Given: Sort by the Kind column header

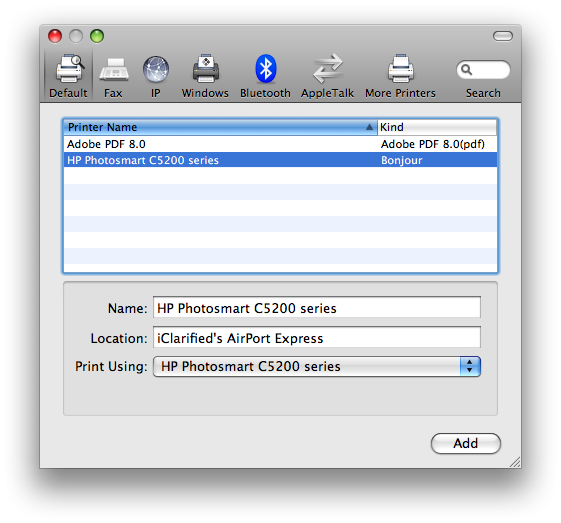Looking at the screenshot, I should [437, 127].
